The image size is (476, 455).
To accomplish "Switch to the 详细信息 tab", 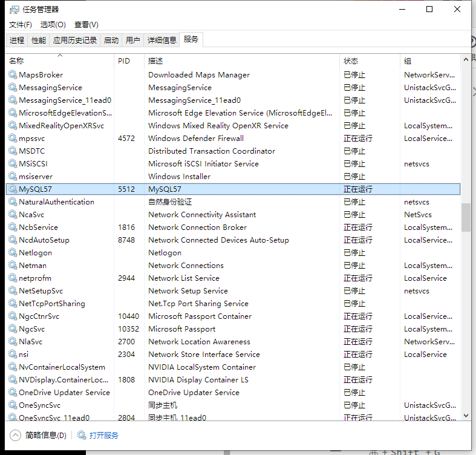I will [162, 40].
